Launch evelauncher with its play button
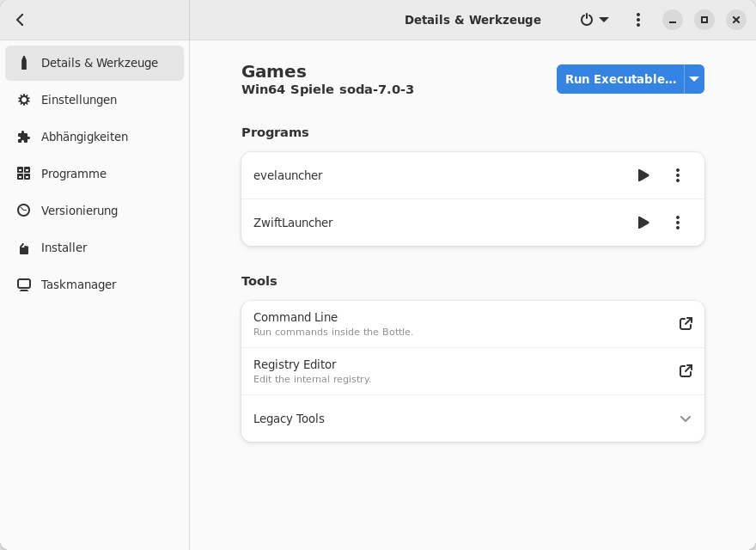The height and width of the screenshot is (550, 756). coord(643,175)
